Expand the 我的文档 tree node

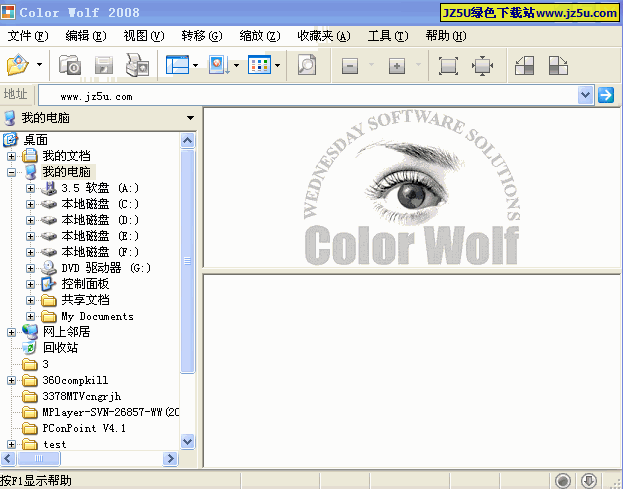(12, 156)
